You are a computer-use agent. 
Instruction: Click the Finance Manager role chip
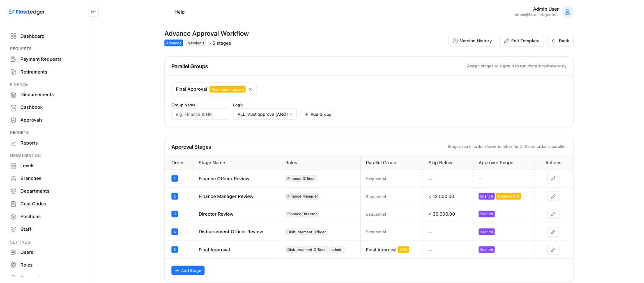[303, 196]
